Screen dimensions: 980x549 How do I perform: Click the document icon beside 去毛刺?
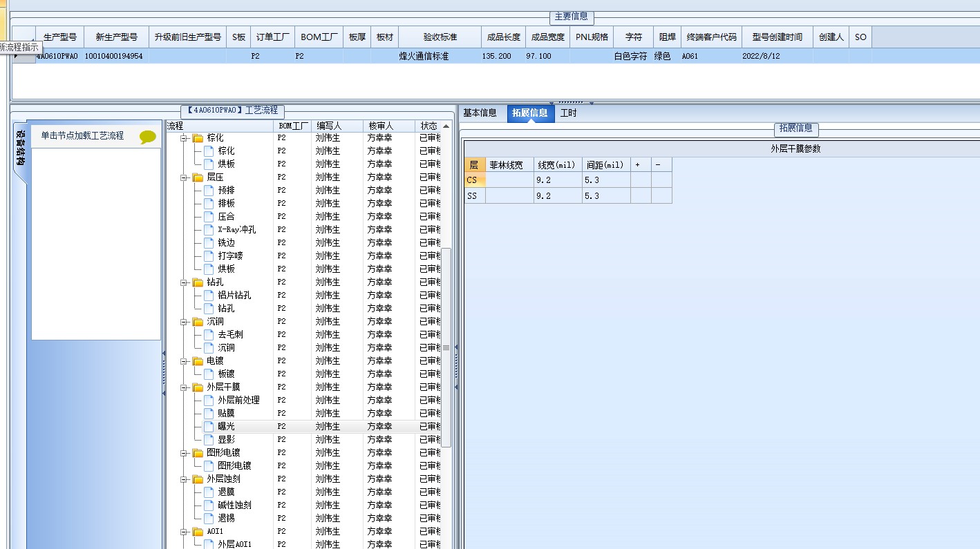[x=209, y=334]
